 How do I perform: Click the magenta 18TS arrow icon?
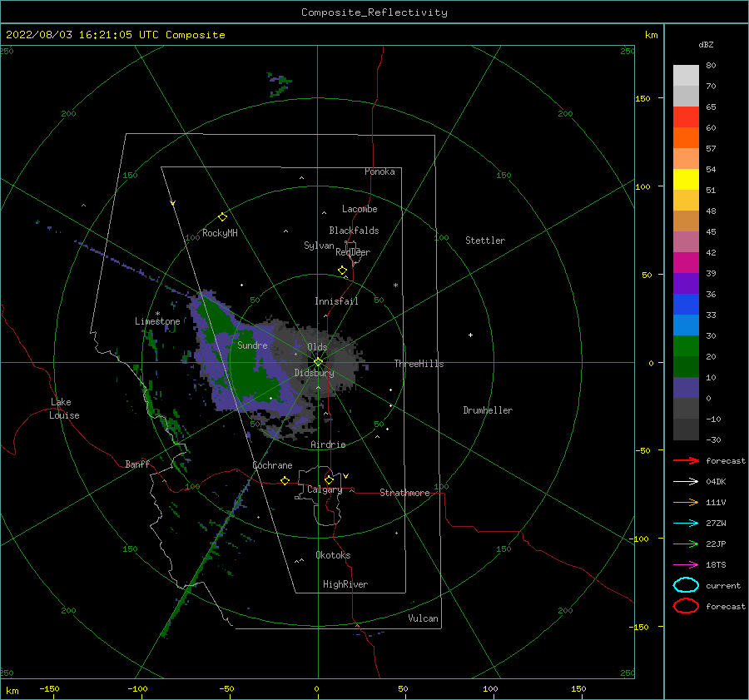coord(686,565)
